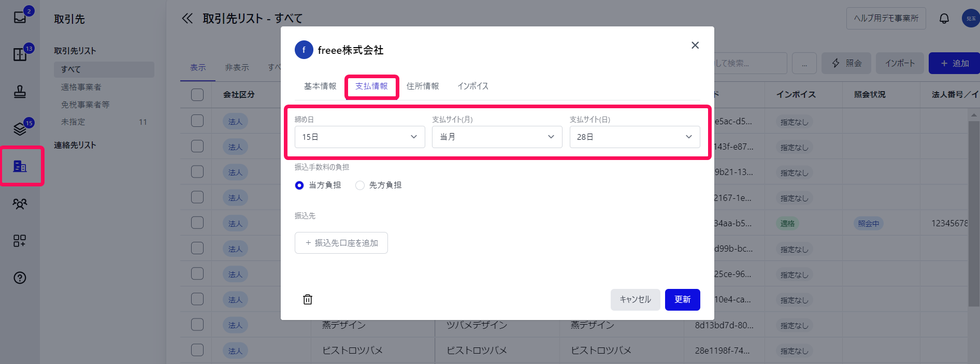The width and height of the screenshot is (980, 364).
Task: Click the 照会中 status badge
Action: coord(869,224)
